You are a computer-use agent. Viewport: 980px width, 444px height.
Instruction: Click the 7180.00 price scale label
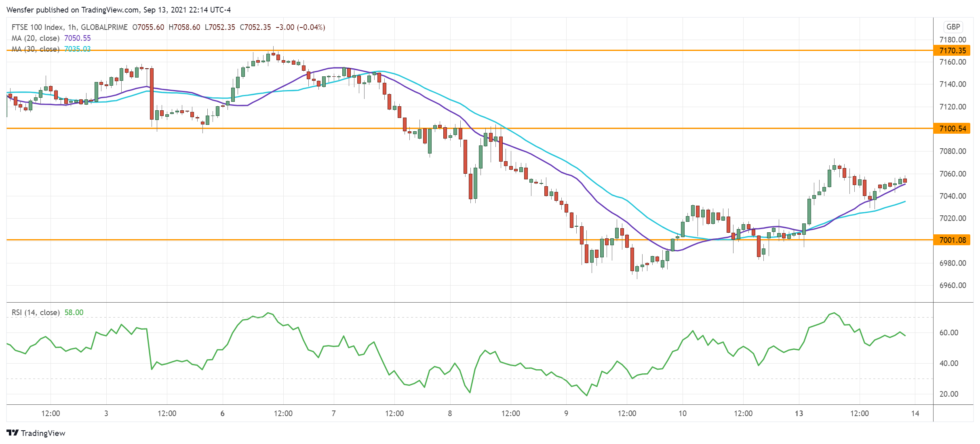tap(953, 40)
